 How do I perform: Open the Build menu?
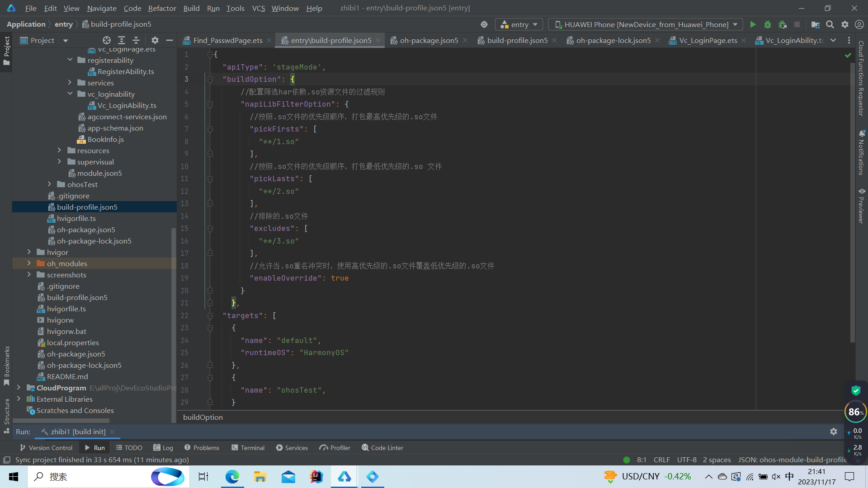191,8
